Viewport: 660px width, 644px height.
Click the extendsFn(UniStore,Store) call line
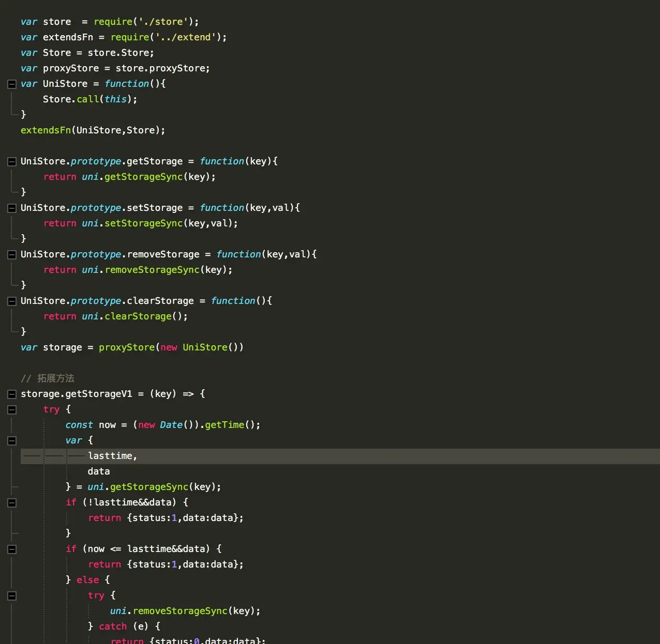click(x=93, y=130)
